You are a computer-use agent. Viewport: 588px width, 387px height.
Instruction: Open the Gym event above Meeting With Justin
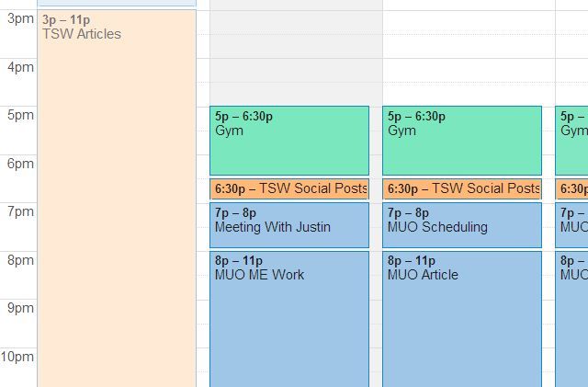point(288,141)
